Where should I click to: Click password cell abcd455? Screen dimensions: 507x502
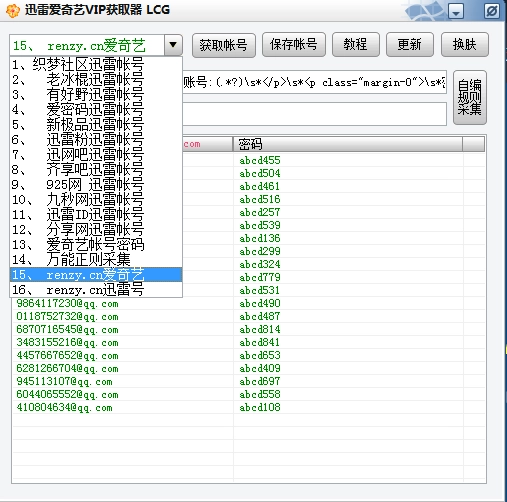click(260, 160)
